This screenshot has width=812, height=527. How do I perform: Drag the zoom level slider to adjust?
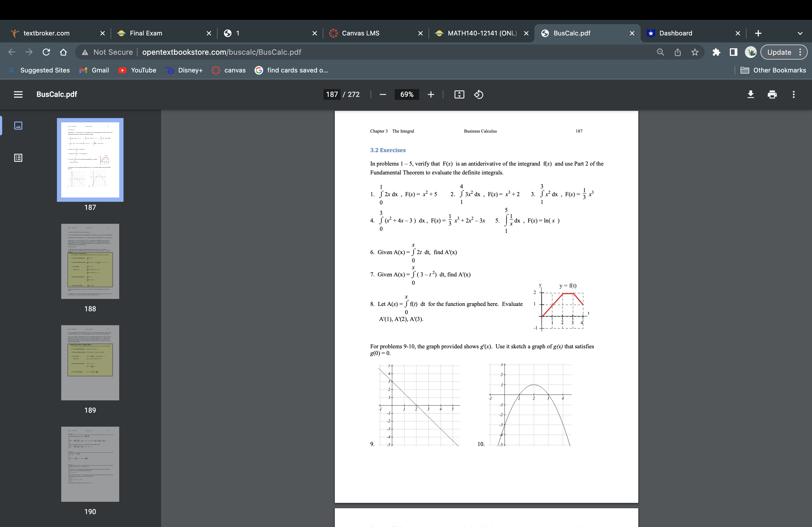407,94
